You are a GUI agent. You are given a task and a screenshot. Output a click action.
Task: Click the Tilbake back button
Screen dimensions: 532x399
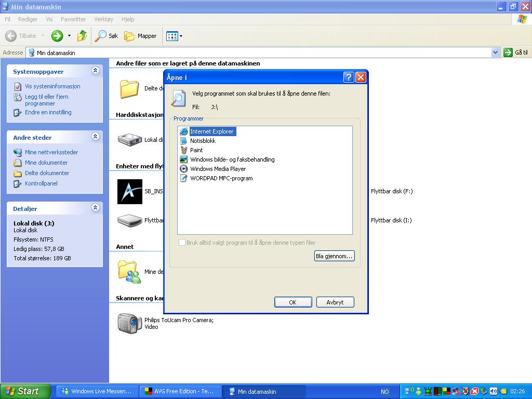(21, 36)
